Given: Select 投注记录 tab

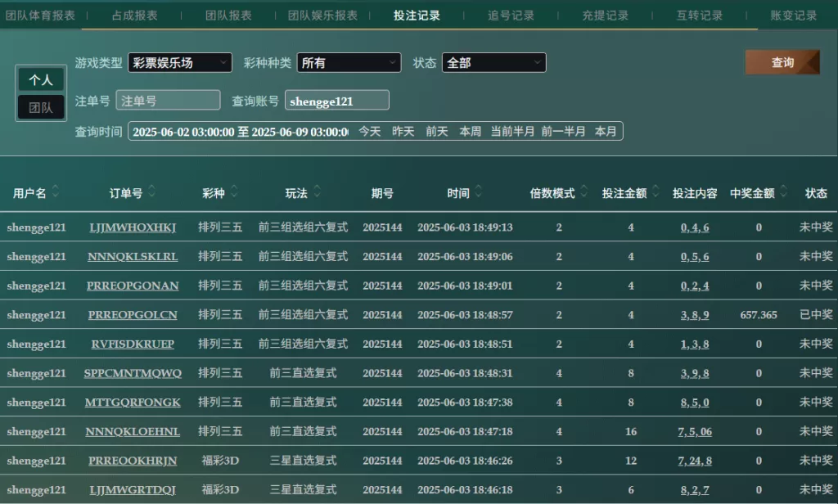Looking at the screenshot, I should [x=417, y=16].
